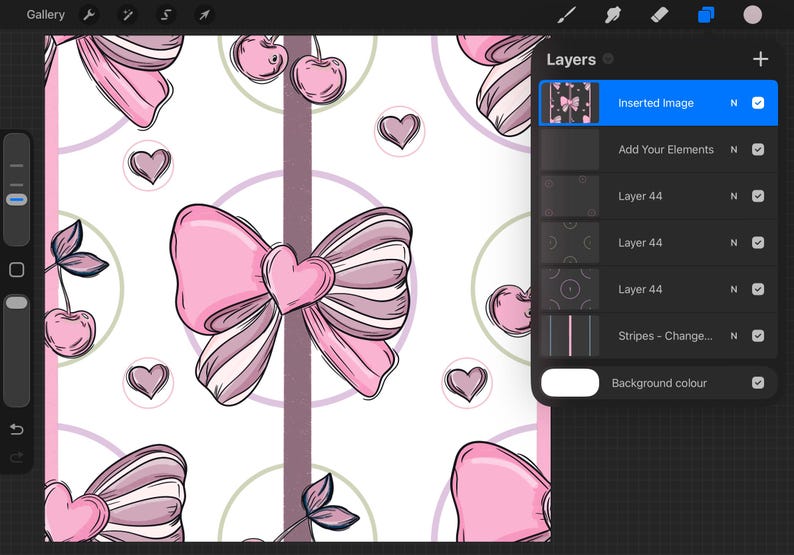Screen dimensions: 794x555
Task: Open Adjustments with the magic wand icon
Action: 127,15
